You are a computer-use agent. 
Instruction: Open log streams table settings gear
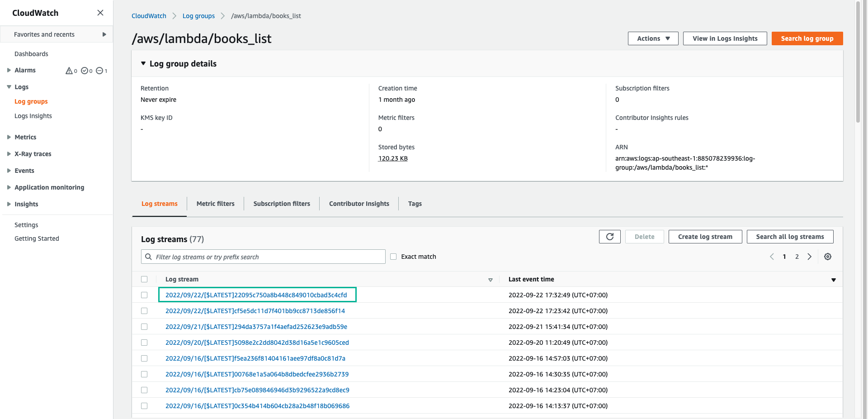pyautogui.click(x=828, y=257)
